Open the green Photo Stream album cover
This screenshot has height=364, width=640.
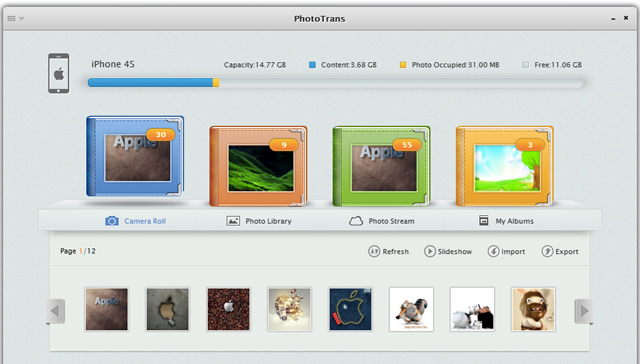pyautogui.click(x=382, y=166)
